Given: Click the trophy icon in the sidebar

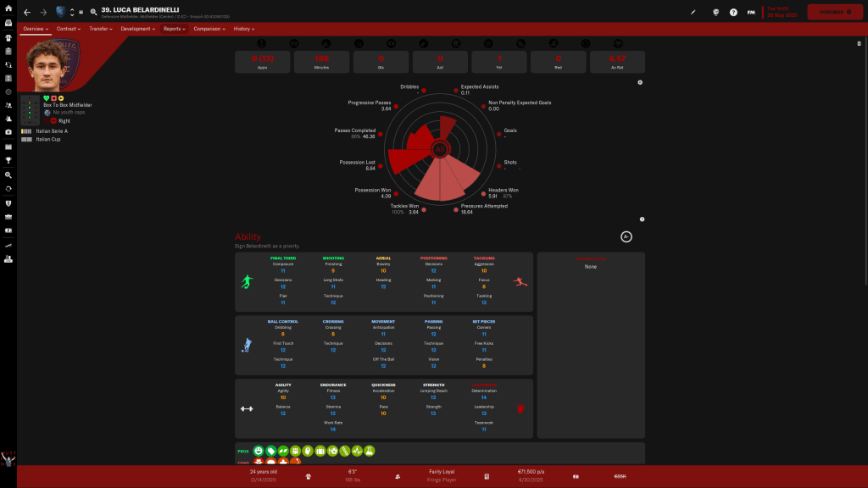Looking at the screenshot, I should [x=8, y=159].
